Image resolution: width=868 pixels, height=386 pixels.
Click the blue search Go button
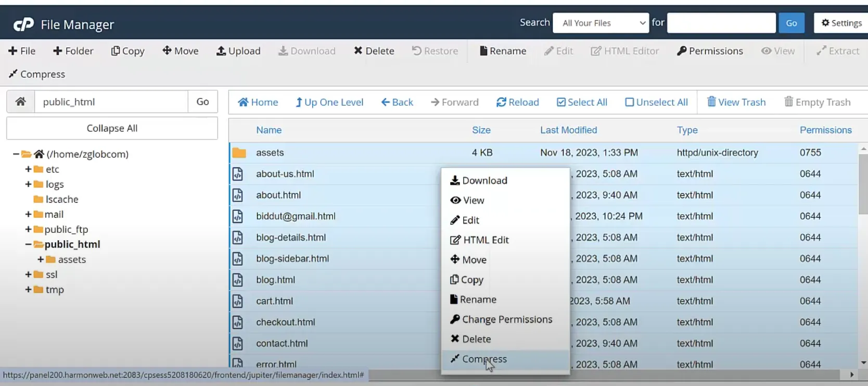pyautogui.click(x=791, y=23)
